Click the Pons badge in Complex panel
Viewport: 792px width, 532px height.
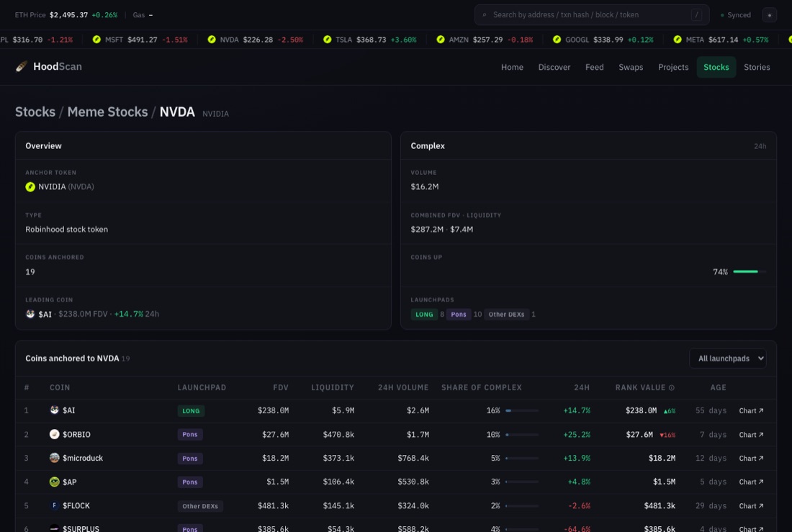point(458,315)
